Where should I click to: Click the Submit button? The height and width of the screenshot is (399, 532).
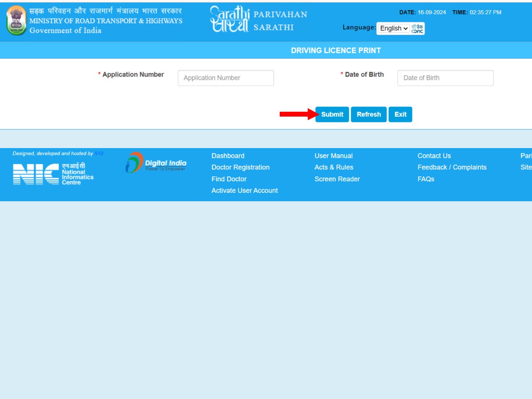tap(332, 114)
